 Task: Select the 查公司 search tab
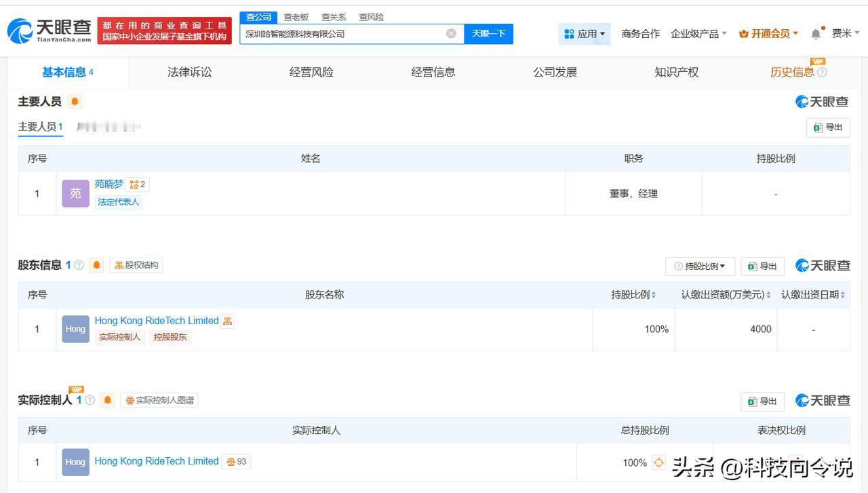pyautogui.click(x=258, y=17)
